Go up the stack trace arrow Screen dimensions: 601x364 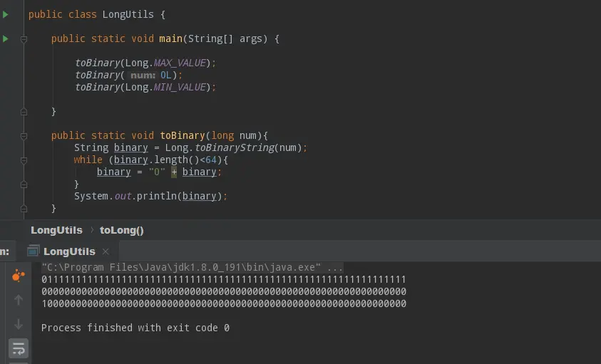(x=19, y=300)
